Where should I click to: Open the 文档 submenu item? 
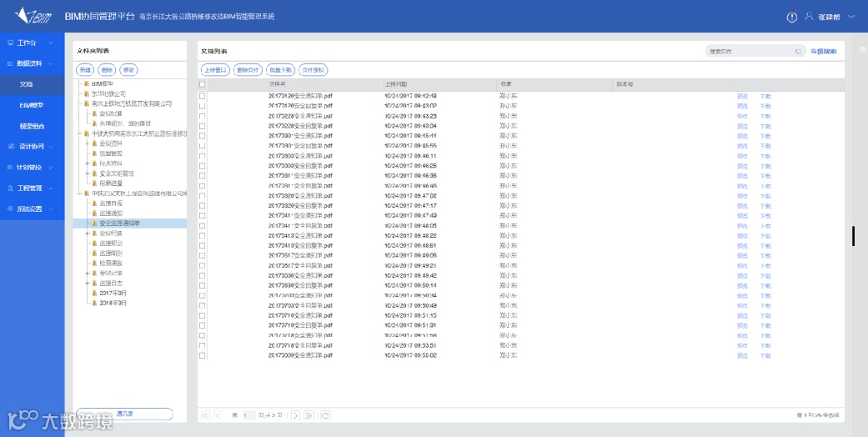tap(33, 85)
